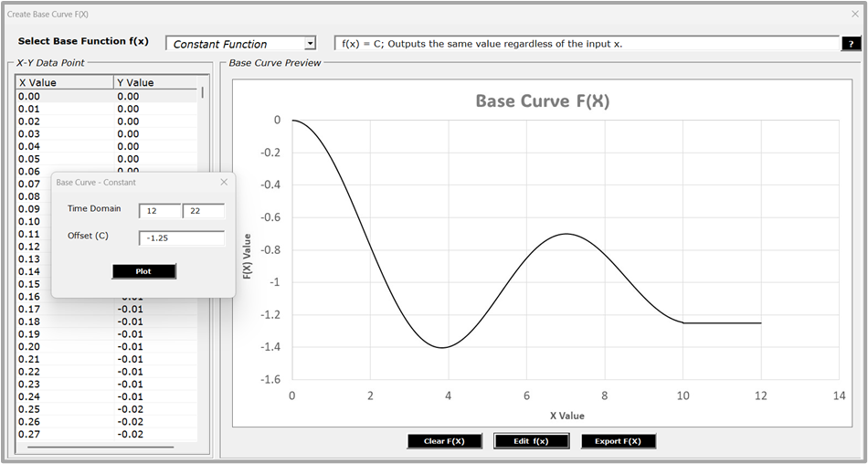Image resolution: width=868 pixels, height=464 pixels.
Task: Select the row with X value 0.21
Action: pyautogui.click(x=106, y=359)
